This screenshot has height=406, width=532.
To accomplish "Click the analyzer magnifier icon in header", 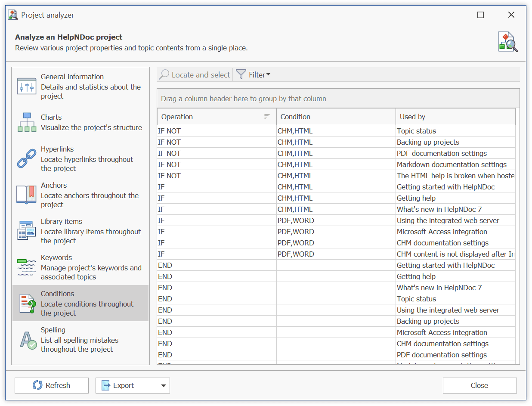I will pos(508,42).
